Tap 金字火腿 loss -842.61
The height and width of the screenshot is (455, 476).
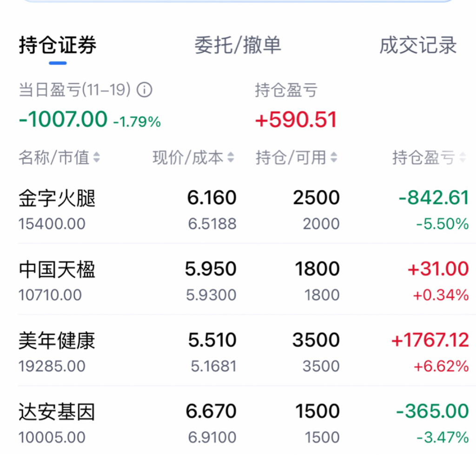tap(434, 198)
